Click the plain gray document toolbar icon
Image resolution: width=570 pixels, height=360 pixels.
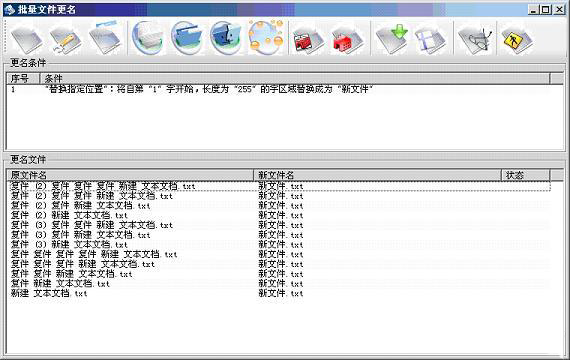pyautogui.click(x=26, y=39)
